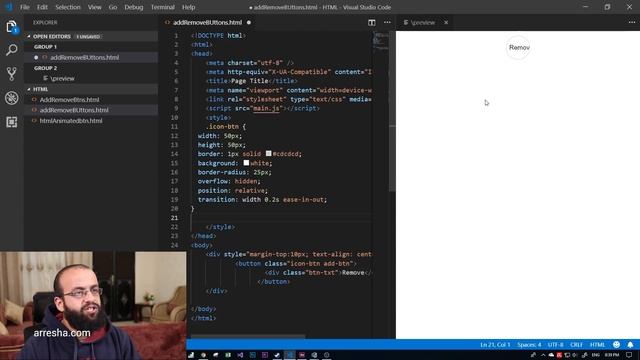Open the File menu
Viewport: 640px width, 360px height.
(x=24, y=7)
